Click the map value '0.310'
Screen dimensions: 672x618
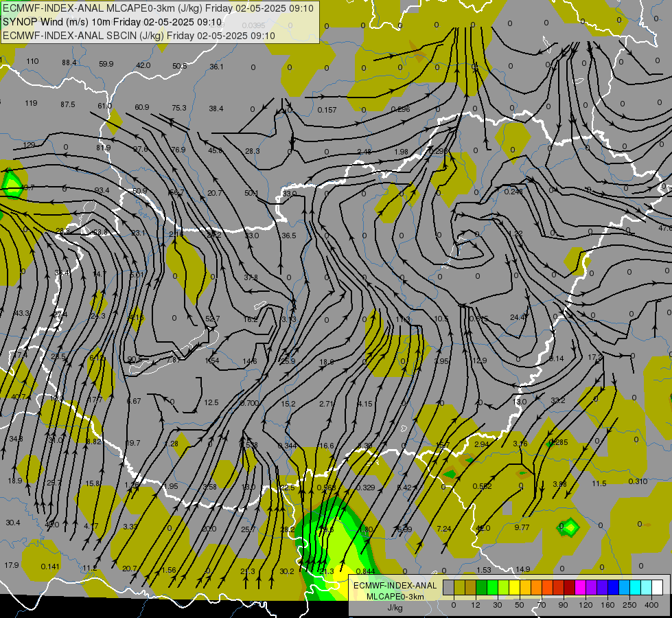point(638,481)
